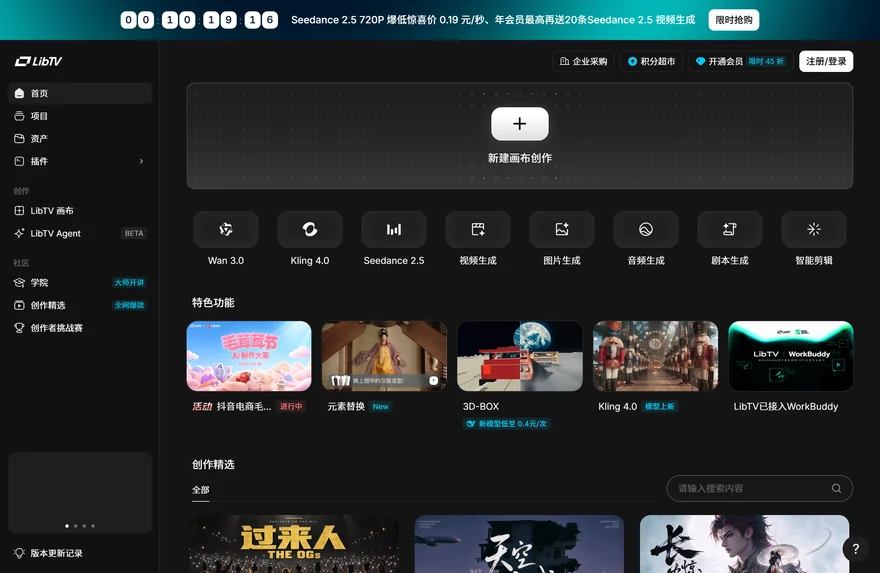
Task: Open the LibTV WorkBuddy thumbnail
Action: click(791, 356)
